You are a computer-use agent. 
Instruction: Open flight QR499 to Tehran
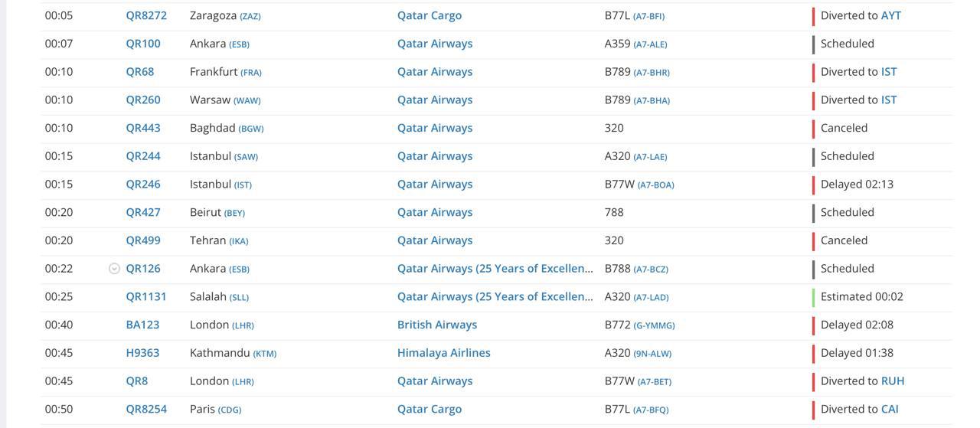pos(143,240)
